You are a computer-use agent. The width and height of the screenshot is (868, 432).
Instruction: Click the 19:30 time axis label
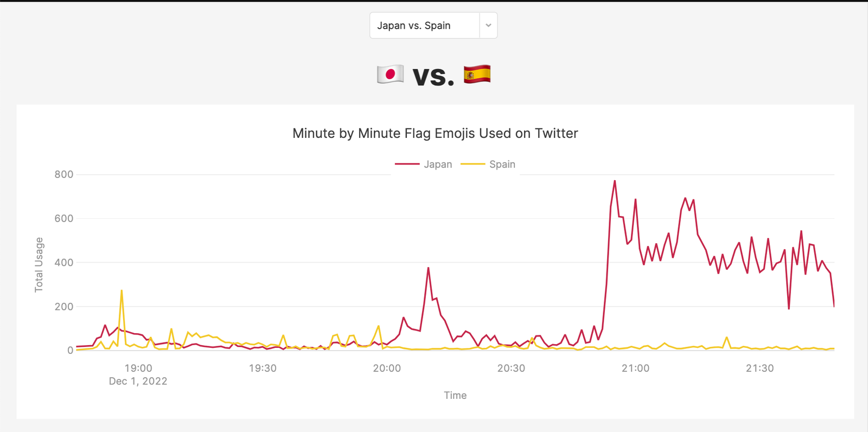[x=263, y=369]
